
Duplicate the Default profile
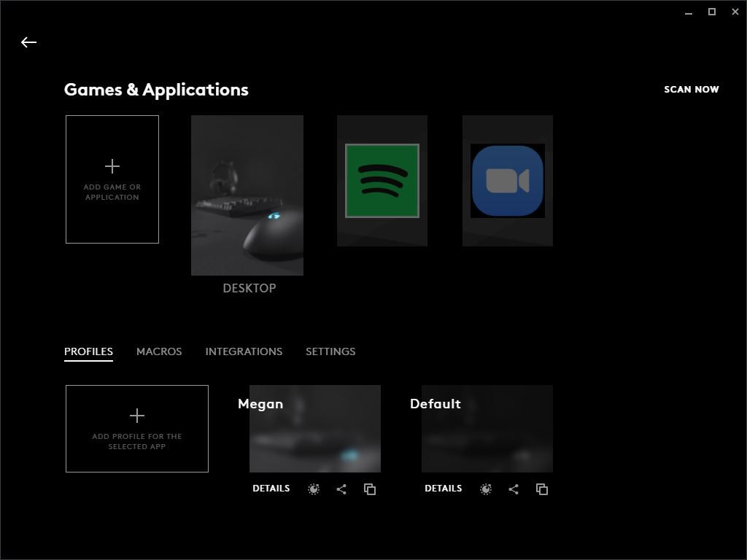click(542, 489)
